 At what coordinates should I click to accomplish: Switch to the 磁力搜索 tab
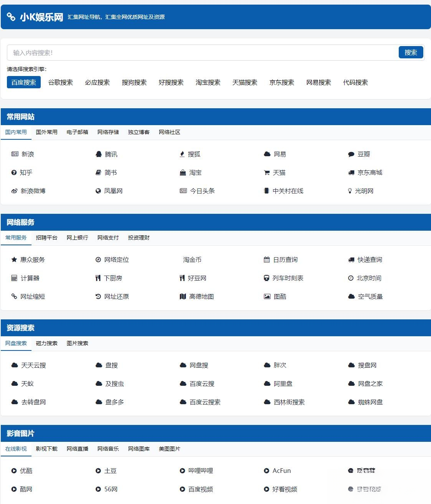pyautogui.click(x=47, y=343)
